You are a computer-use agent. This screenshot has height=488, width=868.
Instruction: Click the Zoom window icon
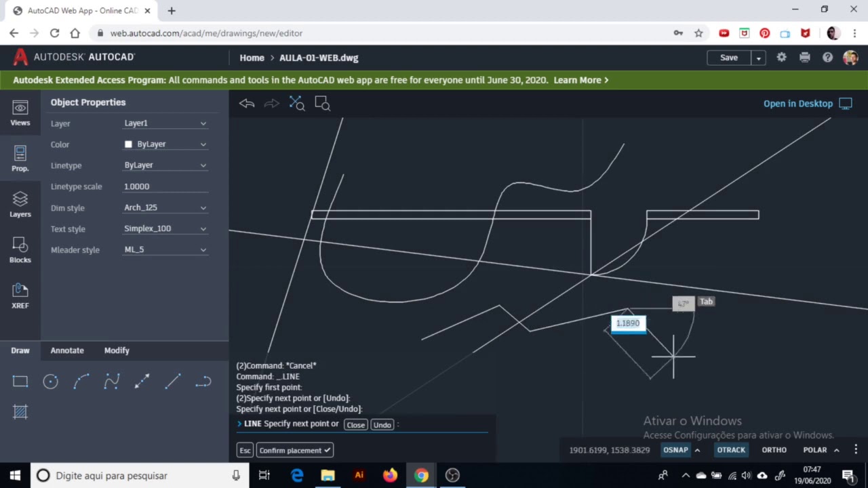click(322, 104)
